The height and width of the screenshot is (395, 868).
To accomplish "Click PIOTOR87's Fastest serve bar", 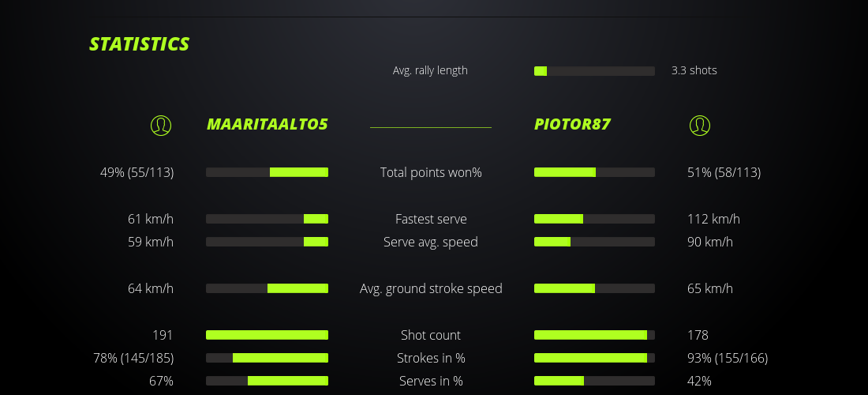I will point(594,219).
